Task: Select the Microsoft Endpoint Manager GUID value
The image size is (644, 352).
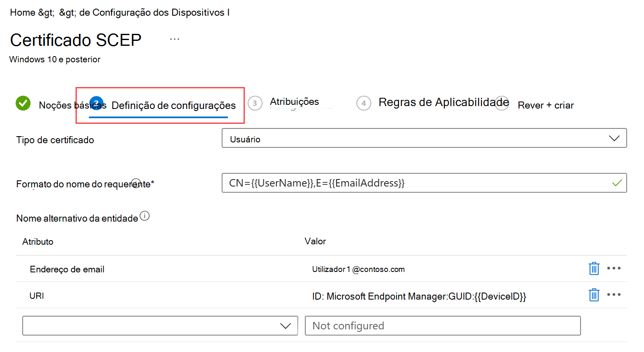Action: pos(419,296)
